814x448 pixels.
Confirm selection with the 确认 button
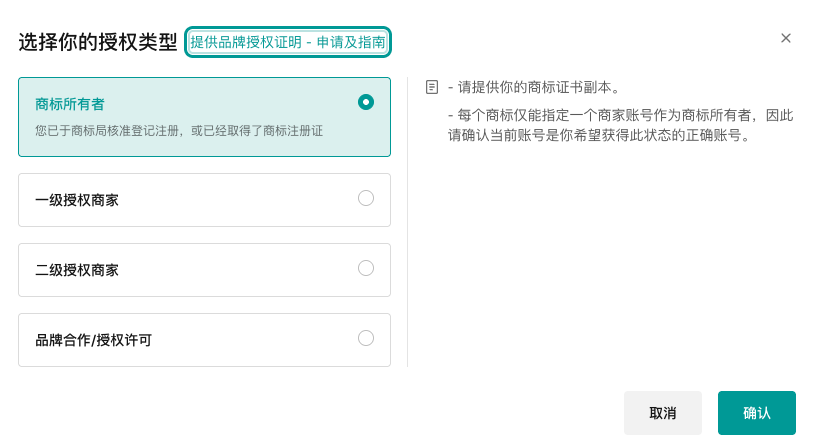pos(756,413)
